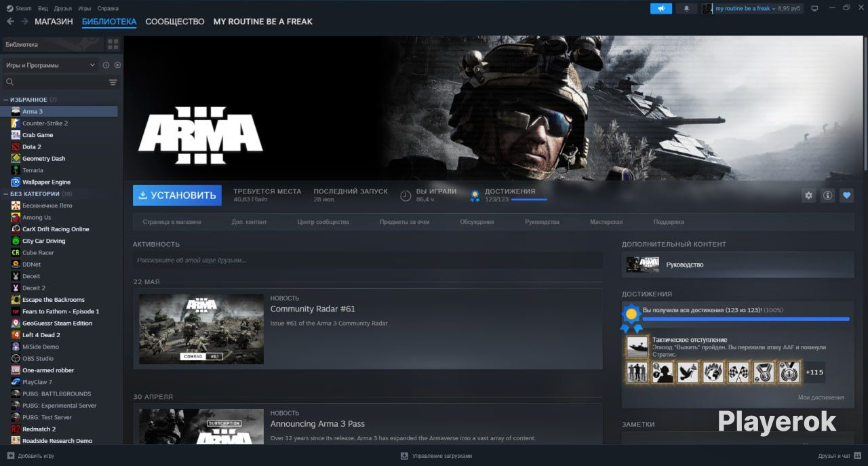Open the МАГАЗИН tab
Image resolution: width=868 pixels, height=466 pixels.
[54, 22]
